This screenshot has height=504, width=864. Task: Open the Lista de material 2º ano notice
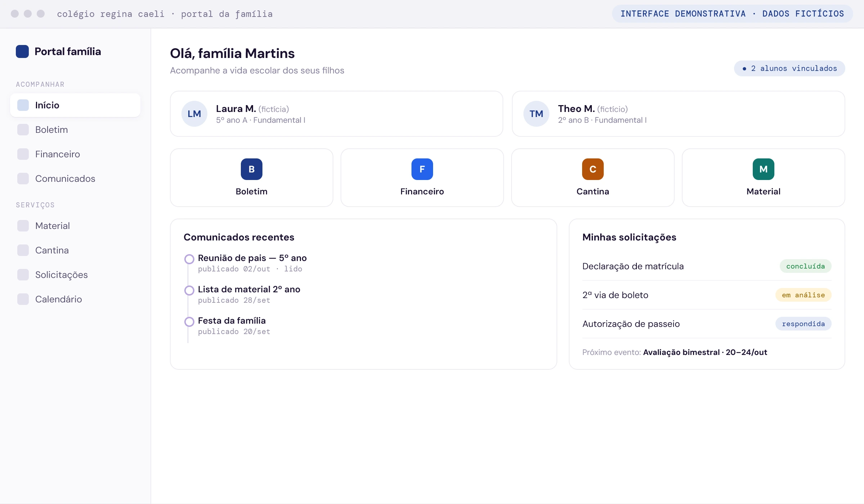(x=249, y=289)
